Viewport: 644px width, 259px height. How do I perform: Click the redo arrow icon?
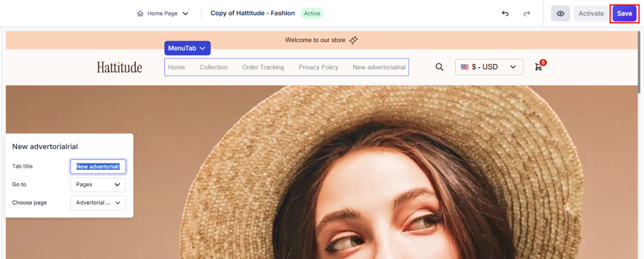coord(527,13)
